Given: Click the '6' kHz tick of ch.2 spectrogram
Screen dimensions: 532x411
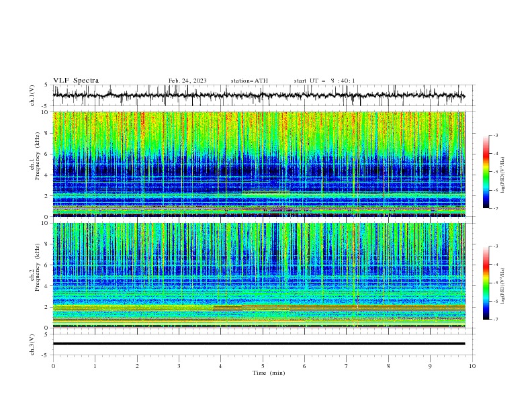Looking at the screenshot, I should click(x=47, y=265).
